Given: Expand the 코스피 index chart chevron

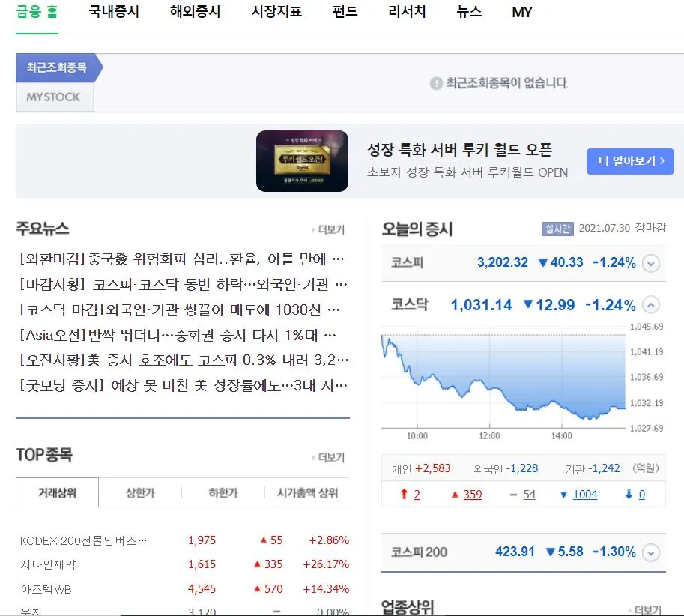Looking at the screenshot, I should (x=651, y=264).
